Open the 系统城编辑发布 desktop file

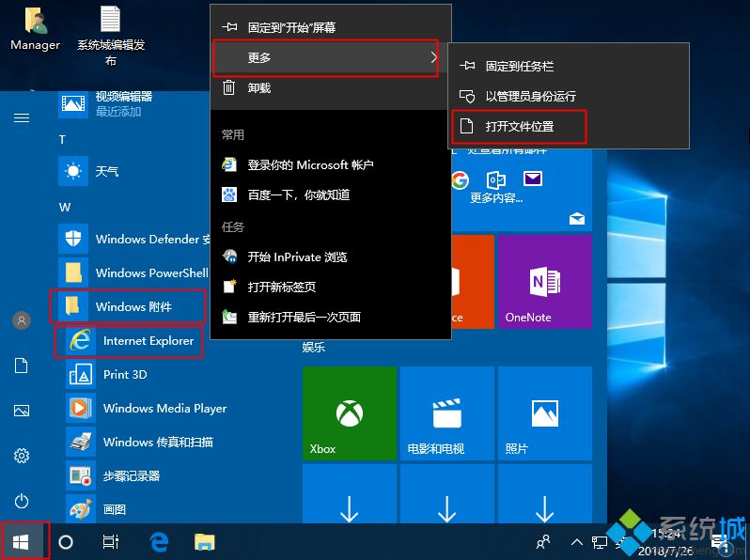click(111, 36)
